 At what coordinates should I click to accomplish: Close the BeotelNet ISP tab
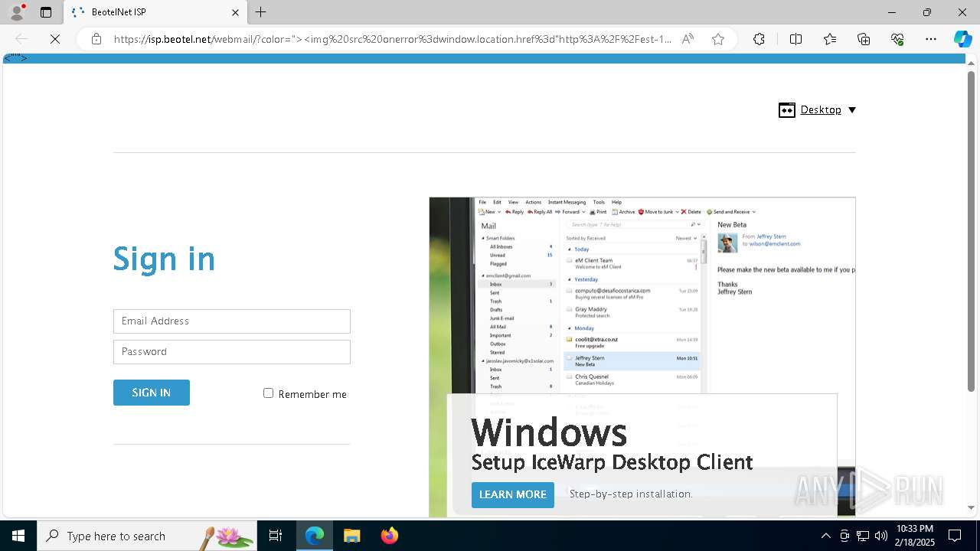point(235,12)
